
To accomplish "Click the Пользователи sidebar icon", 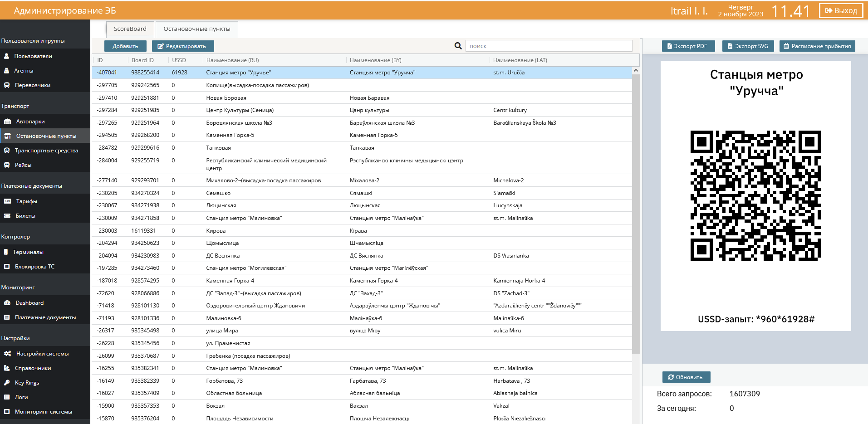I will point(7,56).
